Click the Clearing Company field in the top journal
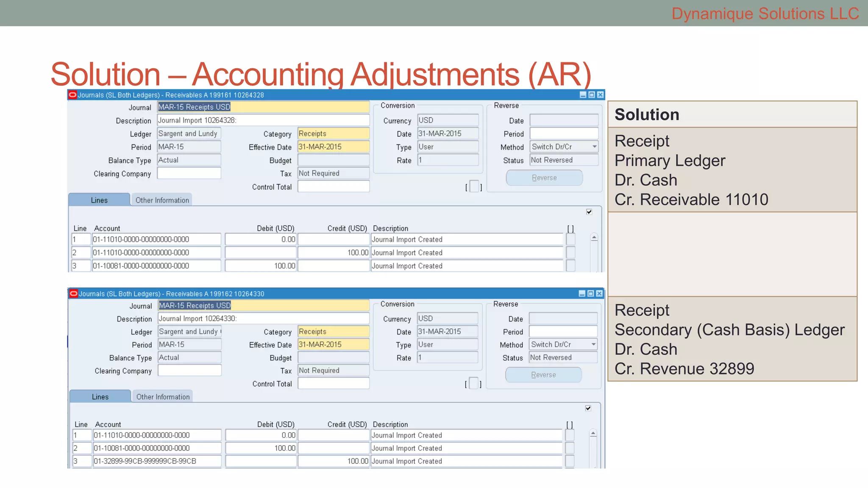868x488 pixels. point(189,173)
